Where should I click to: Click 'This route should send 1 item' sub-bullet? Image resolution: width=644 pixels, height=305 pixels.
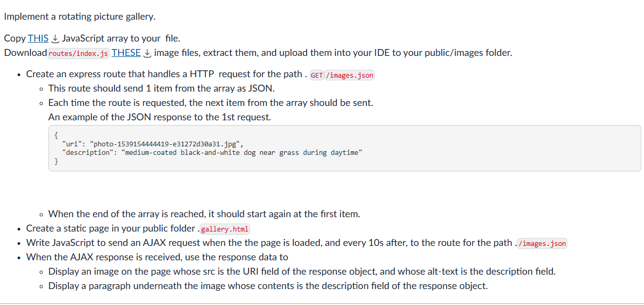click(161, 88)
